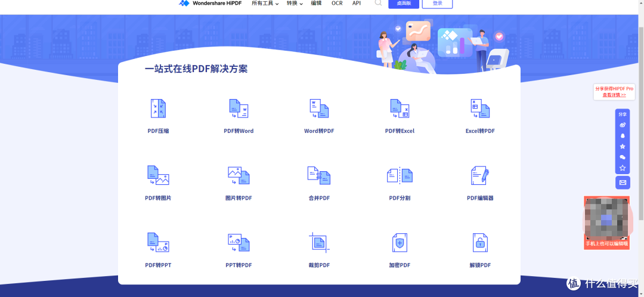This screenshot has height=297, width=644.
Task: Click the 一站式在线PDF解决方案 heading
Action: (x=196, y=69)
